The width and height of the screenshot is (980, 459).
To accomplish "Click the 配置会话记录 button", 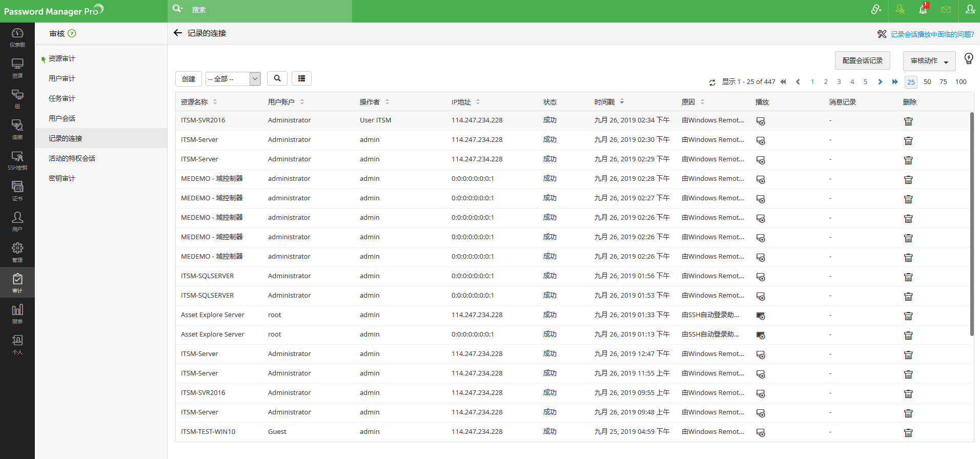I will click(x=862, y=61).
